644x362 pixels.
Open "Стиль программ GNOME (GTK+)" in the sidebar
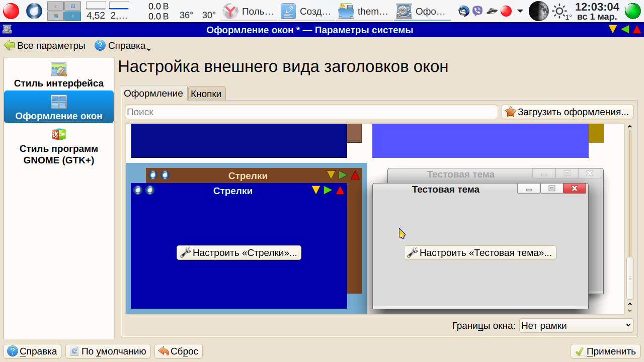point(59,146)
